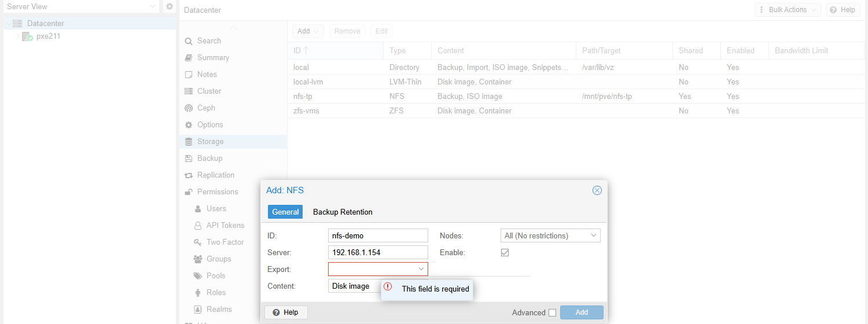Click the Add button in dialog
The image size is (868, 324).
(582, 312)
